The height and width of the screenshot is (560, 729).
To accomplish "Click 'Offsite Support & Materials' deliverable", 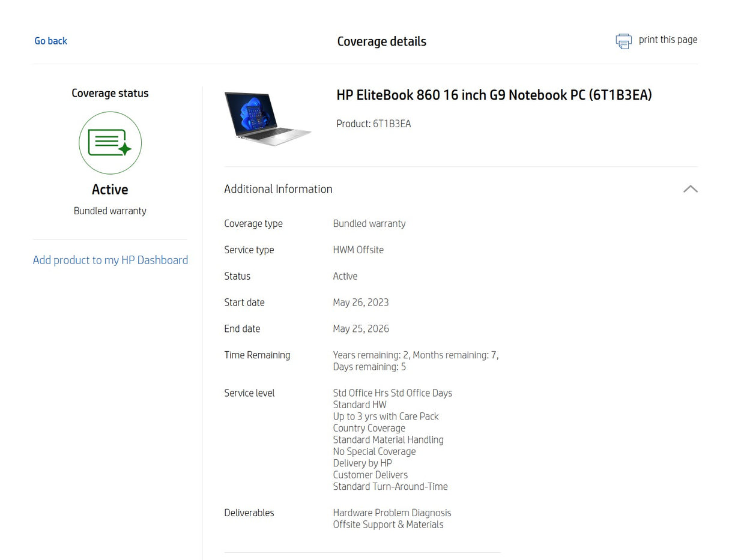I will point(389,525).
